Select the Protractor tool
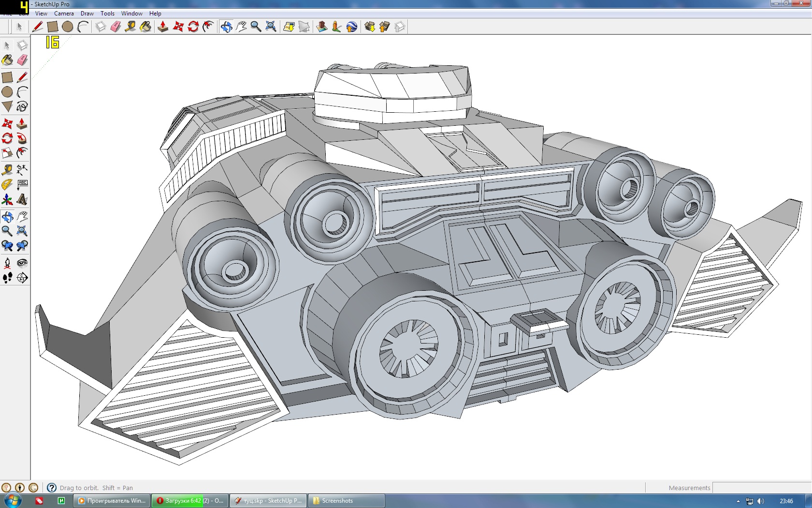The image size is (812, 508). coord(7,184)
